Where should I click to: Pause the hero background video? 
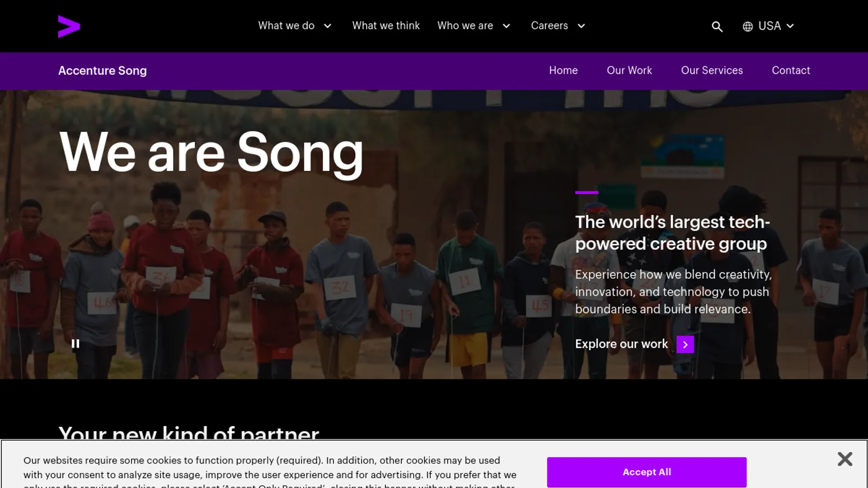pos(75,344)
